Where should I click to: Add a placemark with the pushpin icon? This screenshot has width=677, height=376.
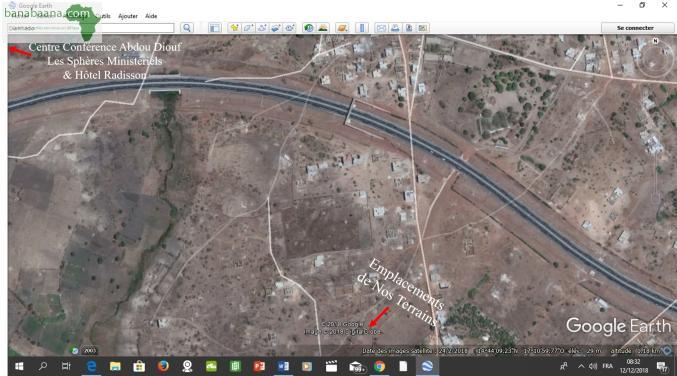tap(234, 28)
